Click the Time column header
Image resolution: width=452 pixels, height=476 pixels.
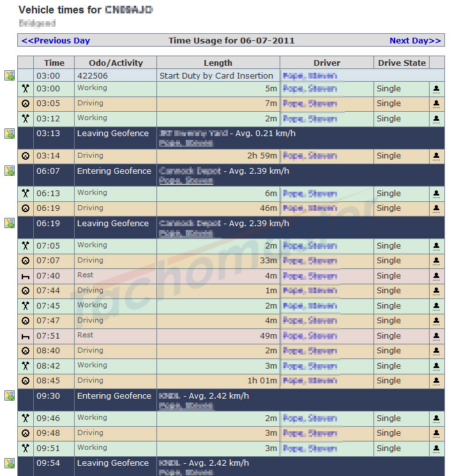54,63
